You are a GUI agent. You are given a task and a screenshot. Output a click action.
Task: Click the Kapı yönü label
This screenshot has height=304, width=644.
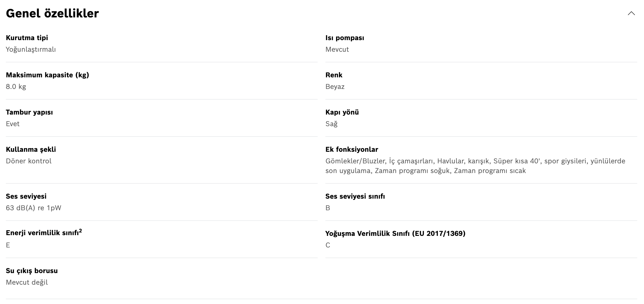click(342, 112)
